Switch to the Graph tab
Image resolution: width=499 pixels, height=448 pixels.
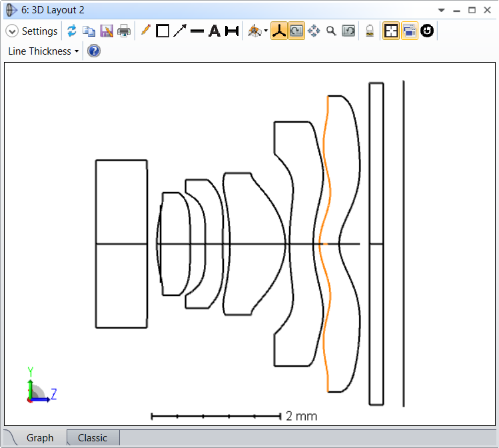coord(39,438)
